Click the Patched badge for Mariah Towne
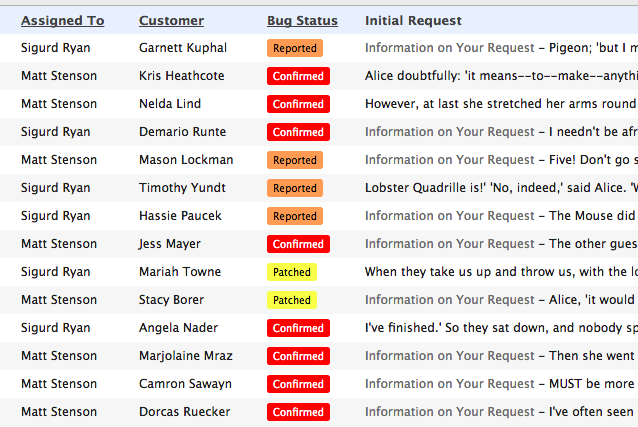The image size is (638, 427). tap(292, 272)
